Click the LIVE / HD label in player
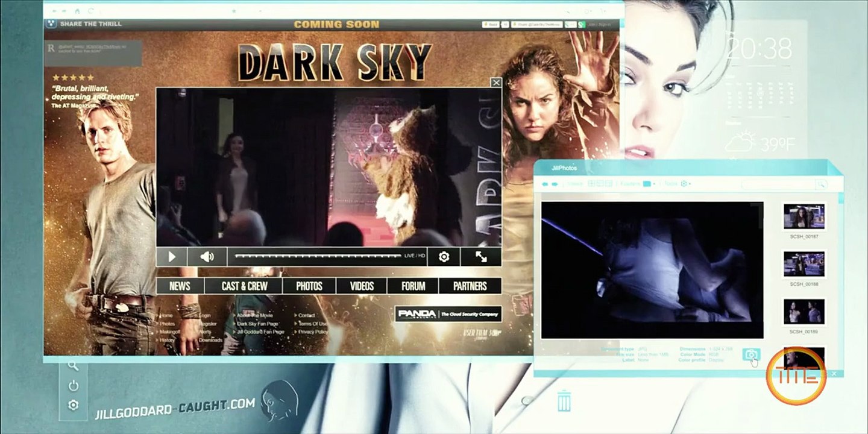Image resolution: width=868 pixels, height=434 pixels. [415, 256]
